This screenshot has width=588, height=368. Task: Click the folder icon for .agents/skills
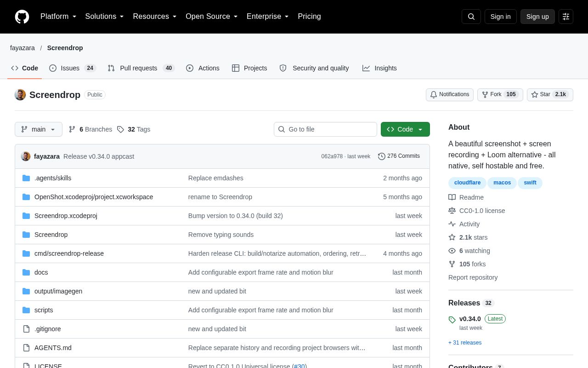pyautogui.click(x=26, y=178)
